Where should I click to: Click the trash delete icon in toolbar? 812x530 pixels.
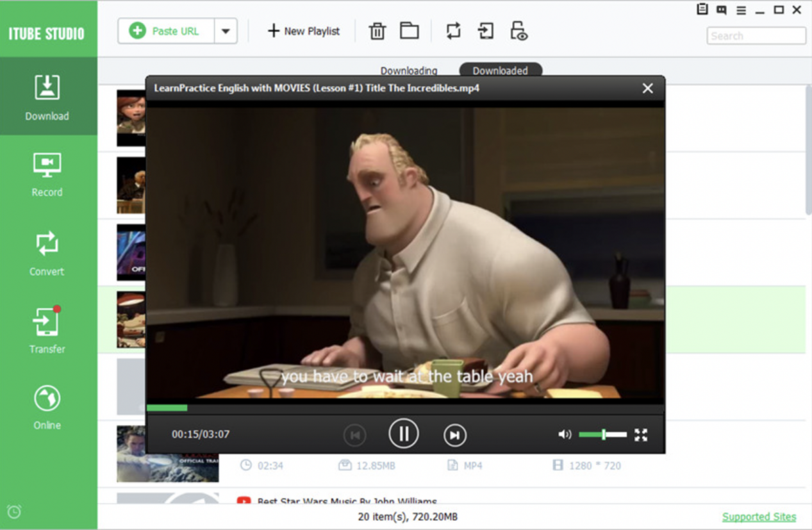point(377,31)
